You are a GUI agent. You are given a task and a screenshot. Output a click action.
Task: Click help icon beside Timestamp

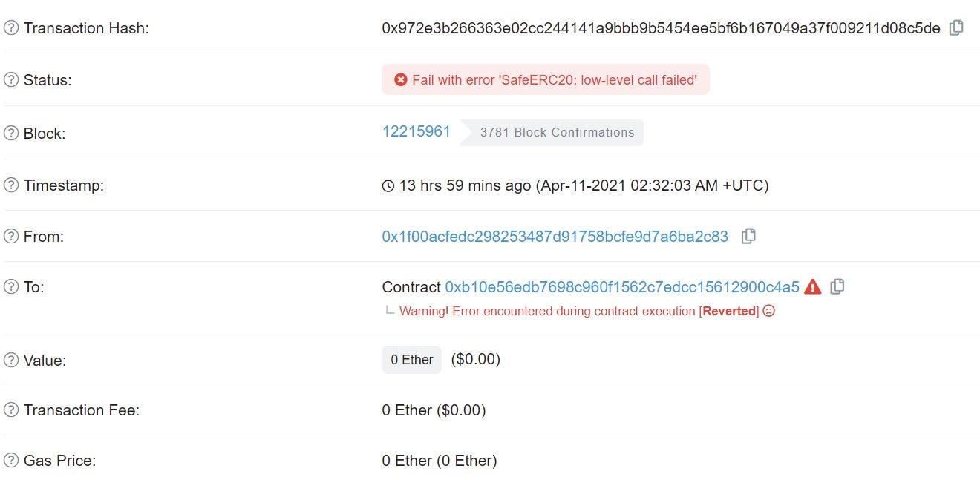[x=11, y=185]
